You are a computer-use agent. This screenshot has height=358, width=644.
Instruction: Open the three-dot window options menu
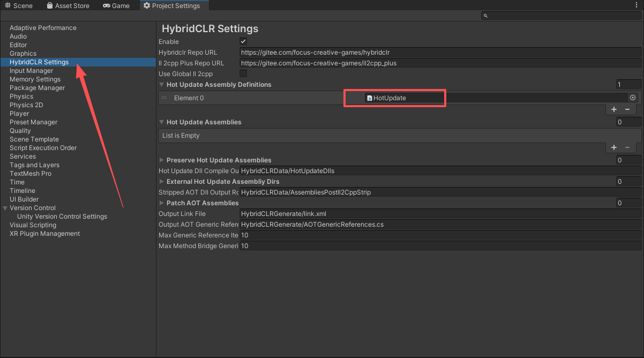636,5
